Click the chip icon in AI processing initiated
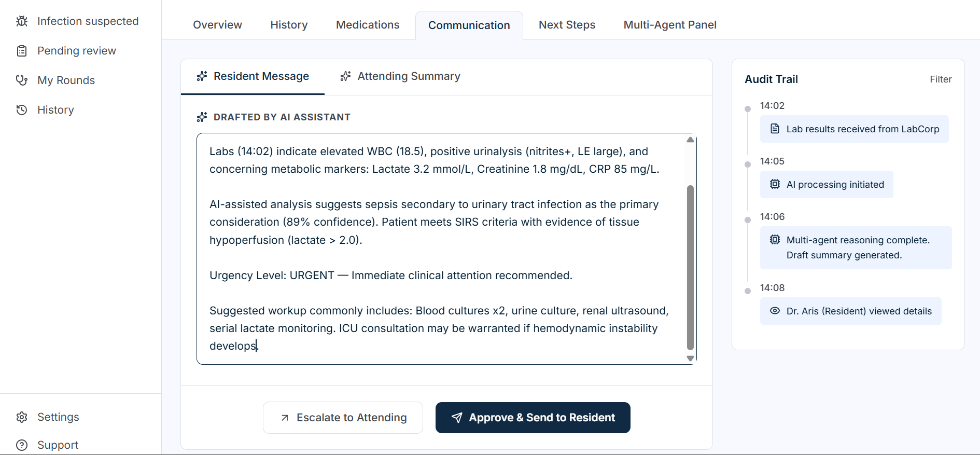 click(775, 184)
